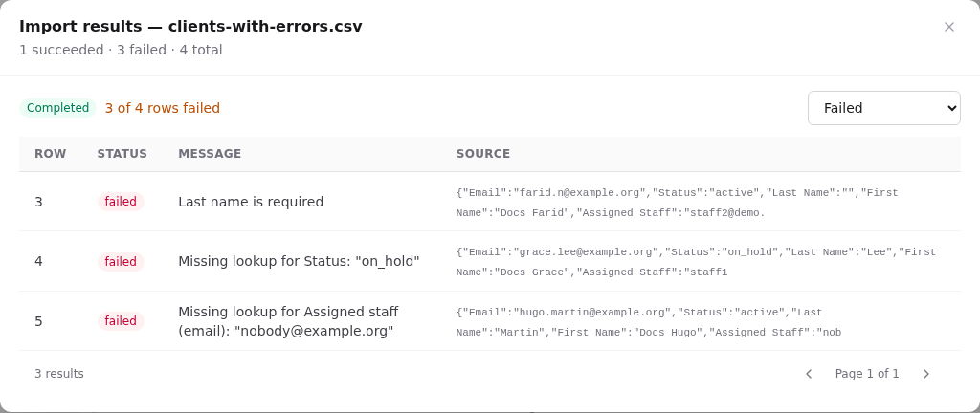Click the grace.lee@example.org source JSON
Screen dimensions: 980x413
696,262
